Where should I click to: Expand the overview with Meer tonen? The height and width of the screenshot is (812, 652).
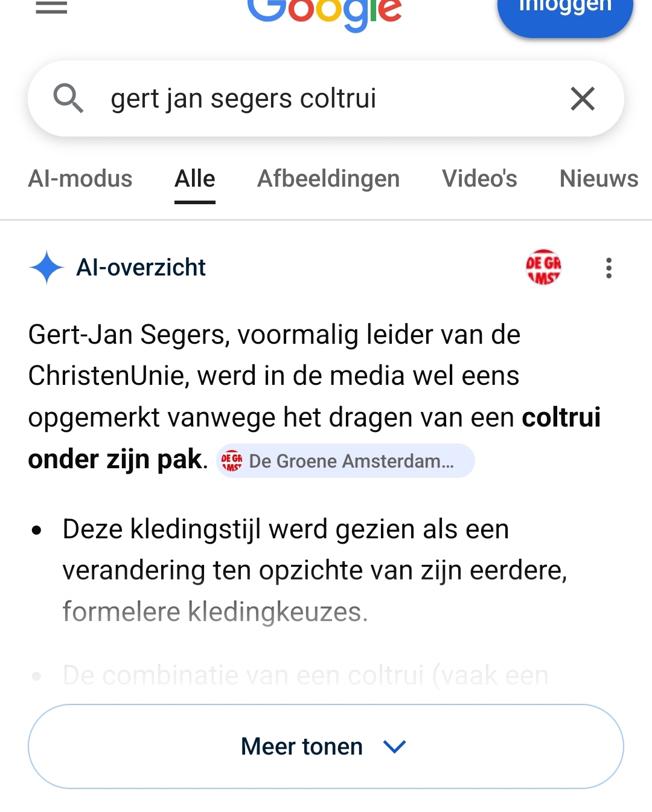[x=302, y=746]
